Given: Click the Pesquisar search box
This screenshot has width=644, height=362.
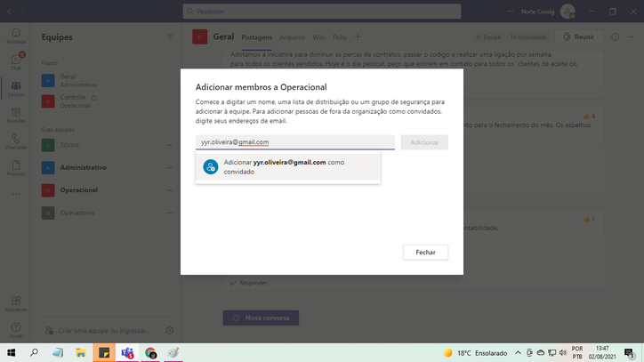Looking at the screenshot, I should 322,12.
